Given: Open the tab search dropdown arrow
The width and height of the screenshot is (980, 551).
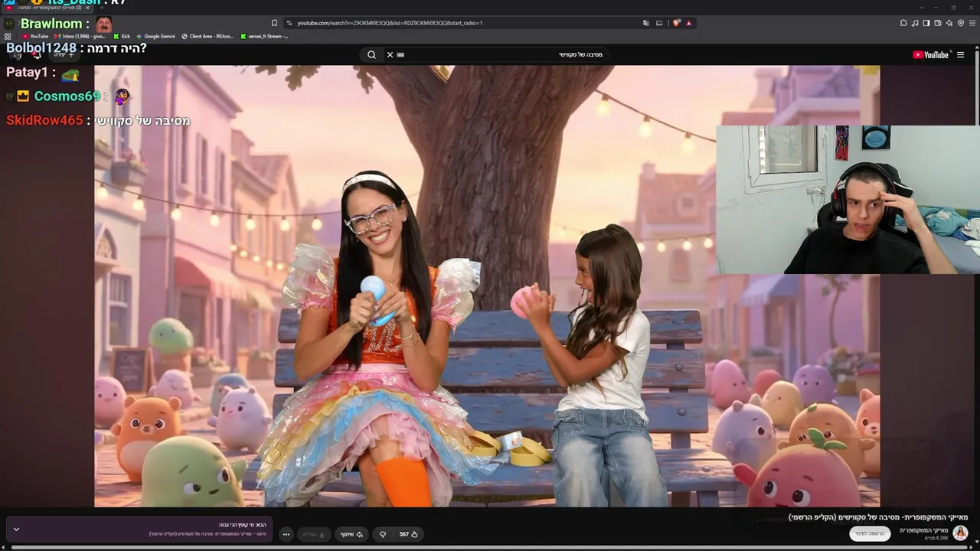Looking at the screenshot, I should (921, 8).
